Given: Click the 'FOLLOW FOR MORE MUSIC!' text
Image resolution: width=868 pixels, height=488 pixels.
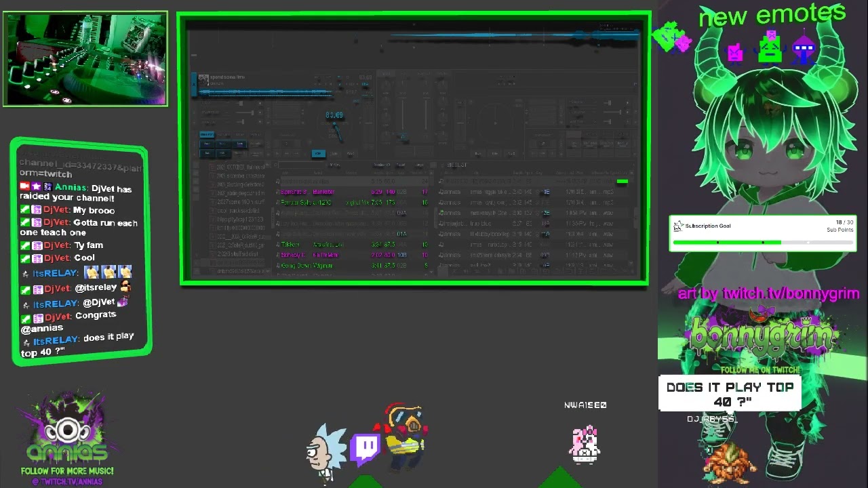Looking at the screenshot, I should click(67, 471).
